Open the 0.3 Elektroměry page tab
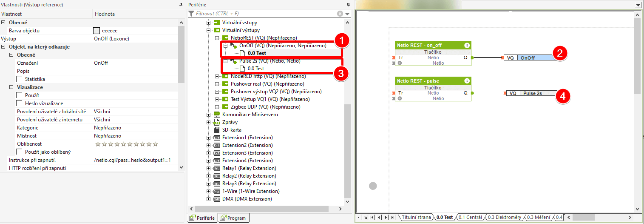Screen dimensions: 644x224 point(504,217)
